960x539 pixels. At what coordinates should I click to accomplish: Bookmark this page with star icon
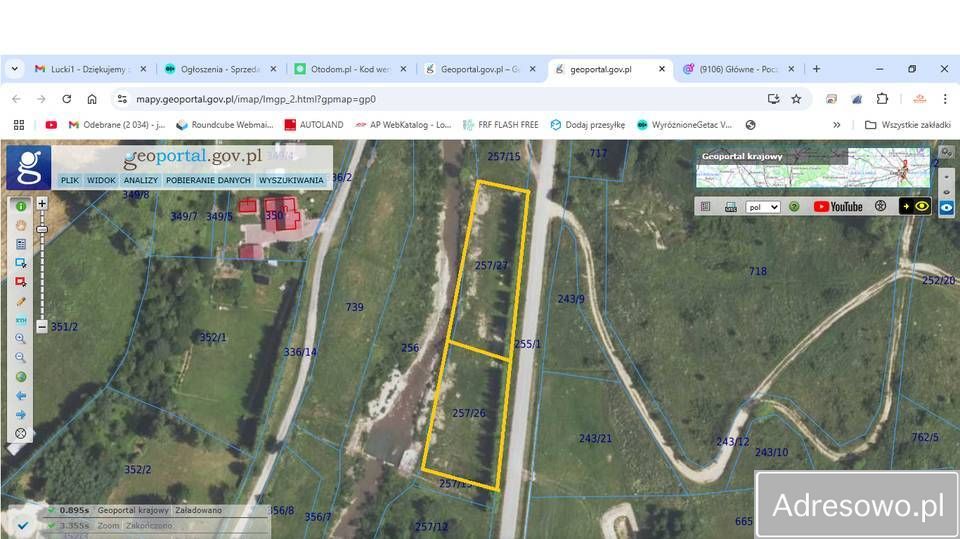coord(796,99)
